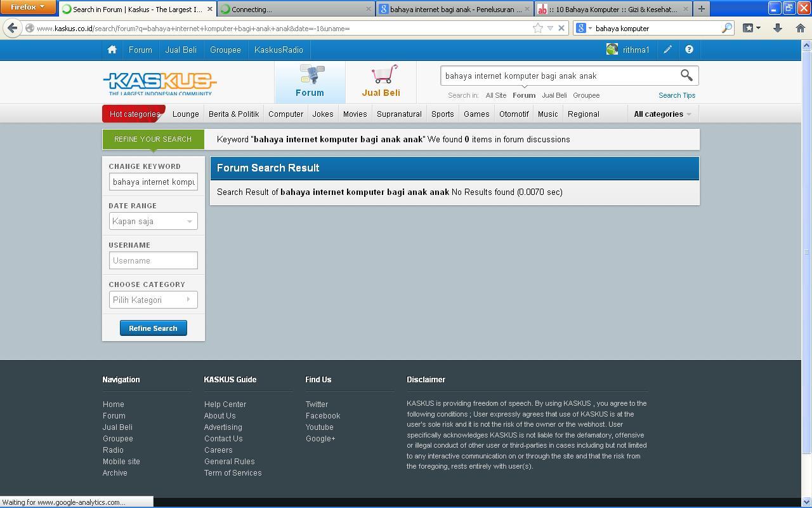Open the Archive footer link
812x508 pixels.
point(115,473)
